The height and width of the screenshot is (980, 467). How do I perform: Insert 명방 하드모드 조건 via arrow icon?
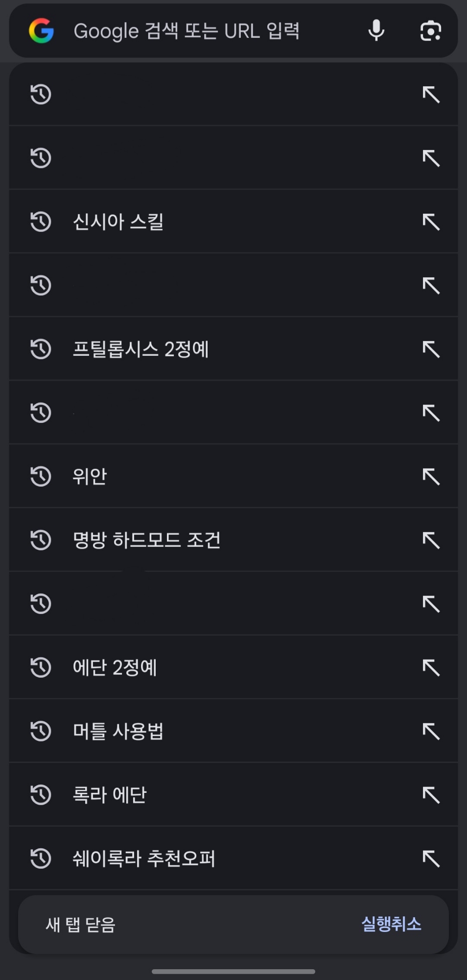click(x=431, y=540)
